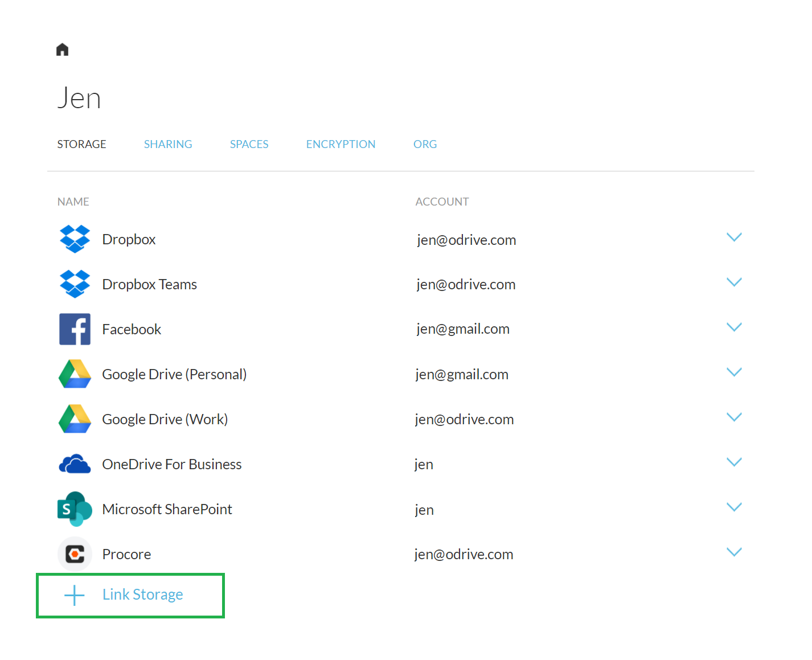Click the NAME column header
The width and height of the screenshot is (812, 660).
[73, 202]
